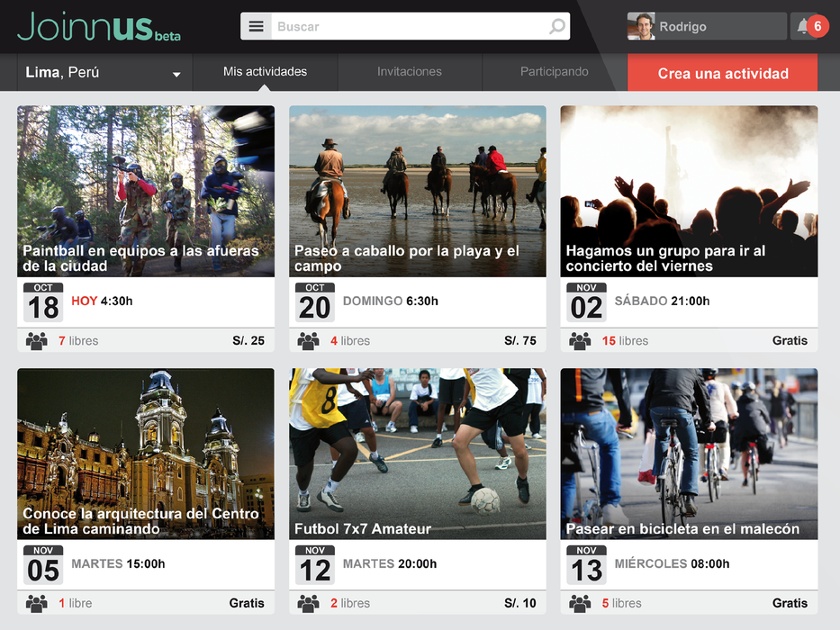Open the Rodrigo user account menu

coord(707,26)
